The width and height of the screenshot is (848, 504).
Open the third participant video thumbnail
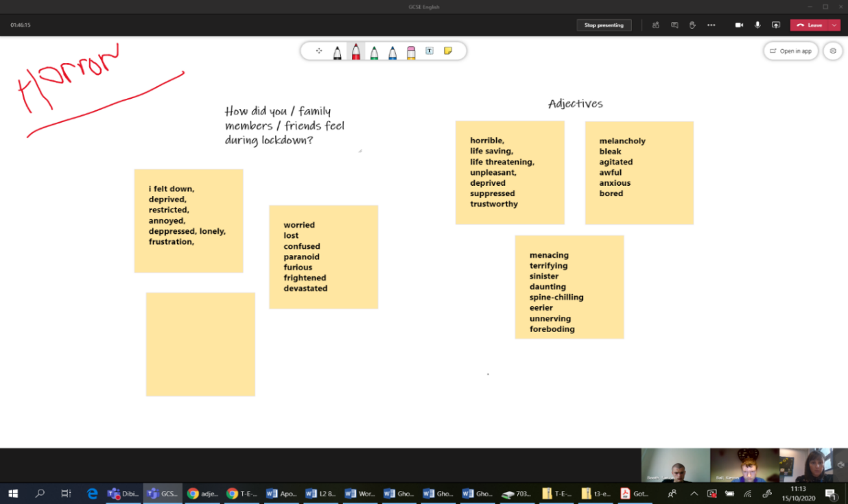(806, 466)
